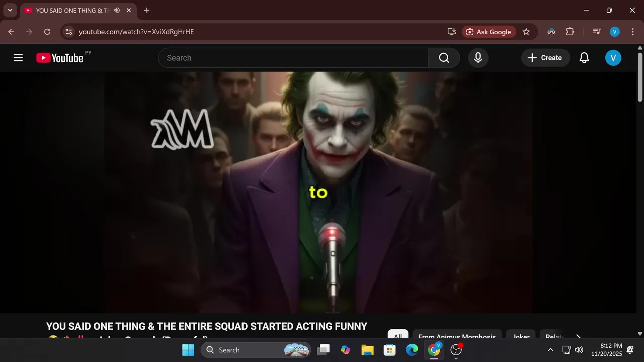Click scrollbar down arrow
Viewport: 644px width, 362px height.
[640, 333]
